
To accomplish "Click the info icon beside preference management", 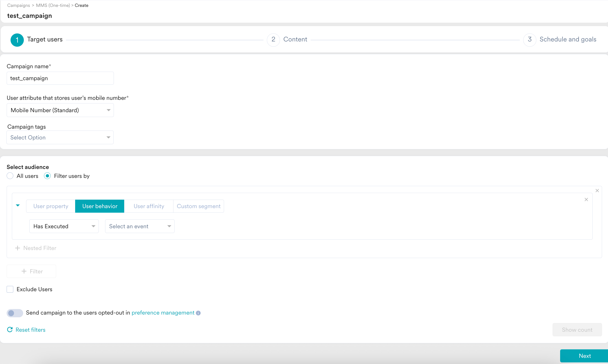I will pos(198,313).
